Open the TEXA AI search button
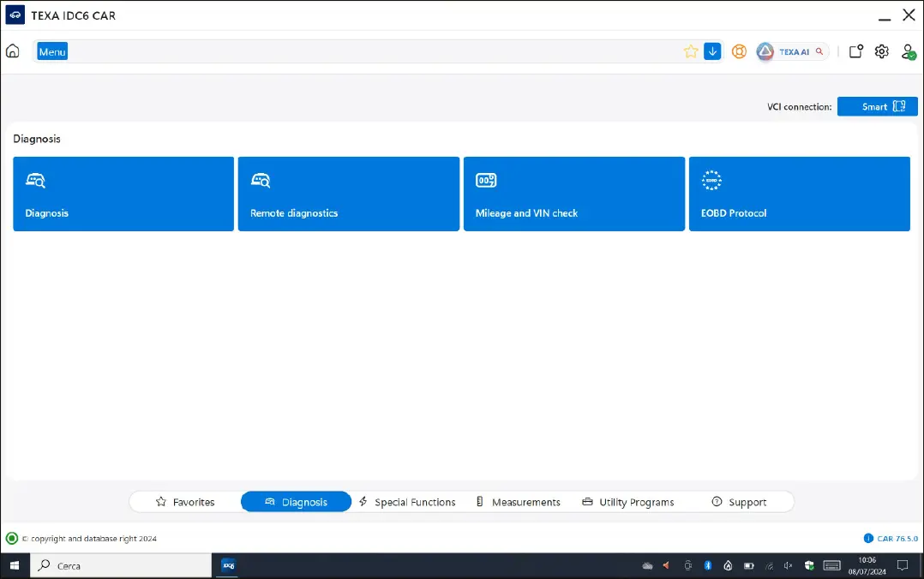The image size is (924, 579). click(x=792, y=51)
